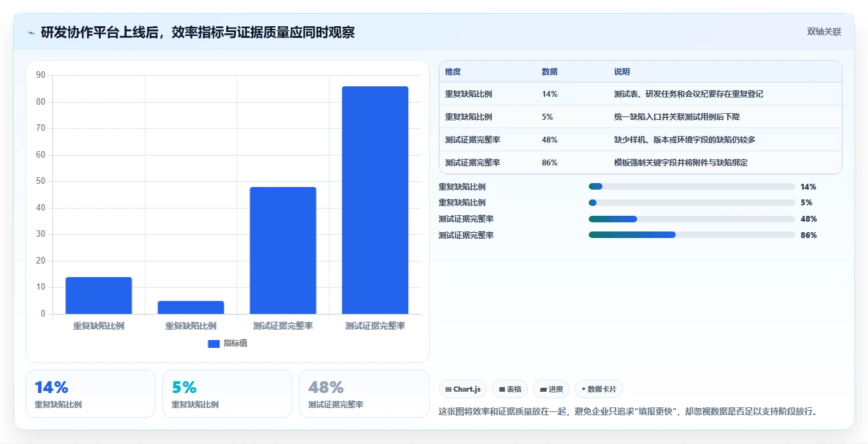Select the description 缺少样机、版本或环境字段的缺陷仍较多
The width and height of the screenshot is (868, 444).
pyautogui.click(x=684, y=140)
